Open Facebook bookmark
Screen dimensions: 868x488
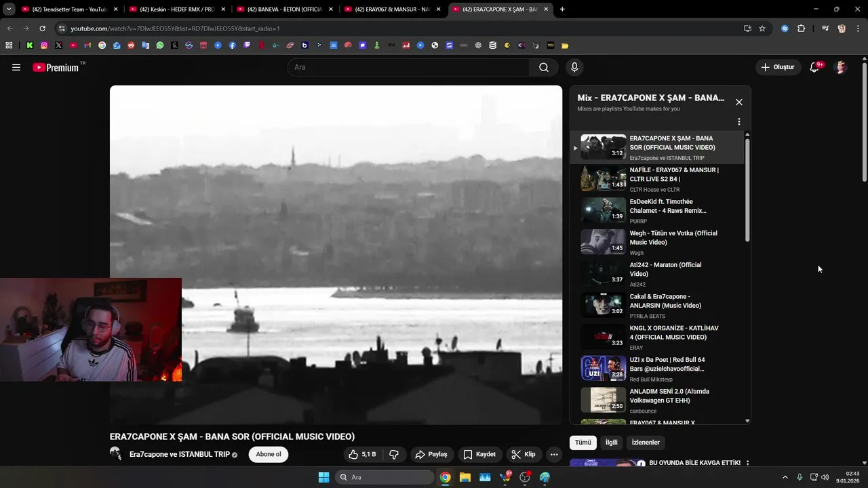pyautogui.click(x=233, y=45)
